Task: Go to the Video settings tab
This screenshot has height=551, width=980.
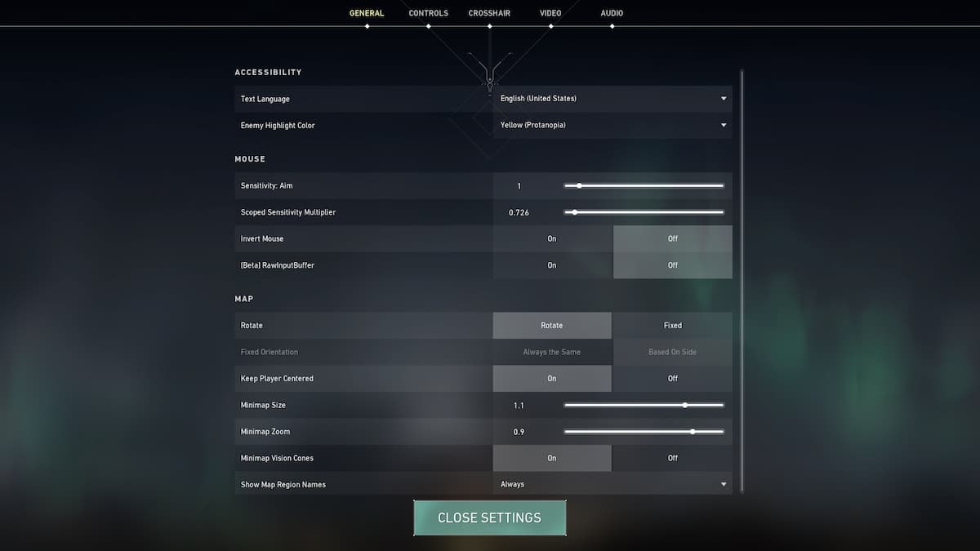Action: pyautogui.click(x=550, y=13)
